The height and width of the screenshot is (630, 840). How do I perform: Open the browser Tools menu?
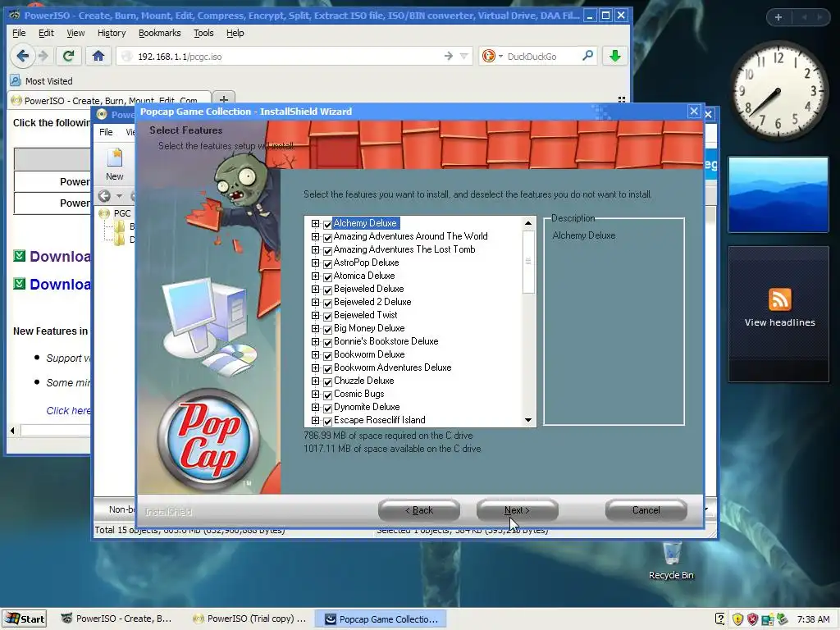203,33
